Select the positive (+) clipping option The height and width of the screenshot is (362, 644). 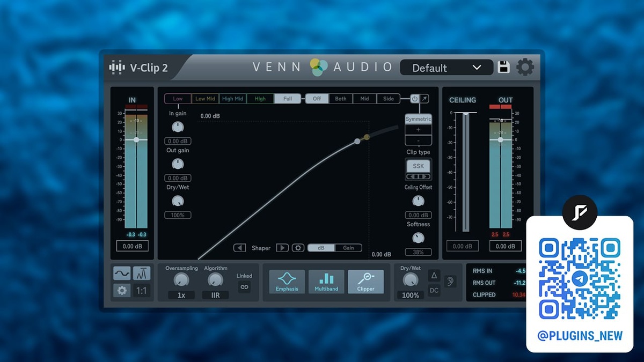[418, 130]
